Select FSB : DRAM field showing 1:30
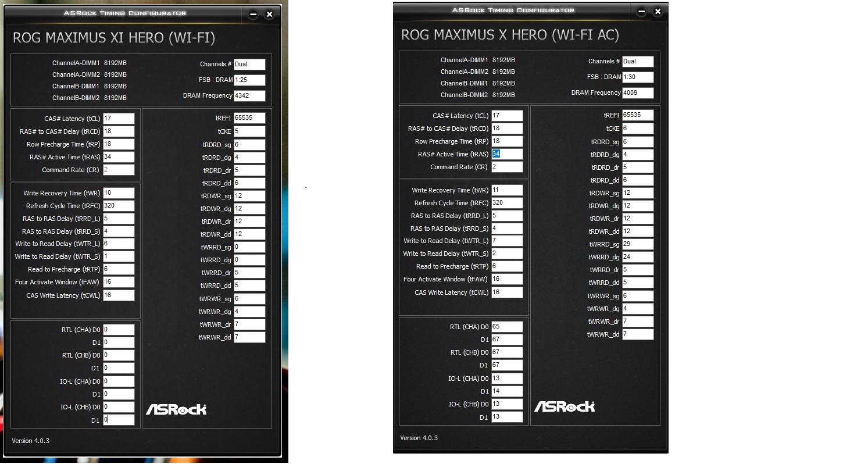 coord(638,77)
